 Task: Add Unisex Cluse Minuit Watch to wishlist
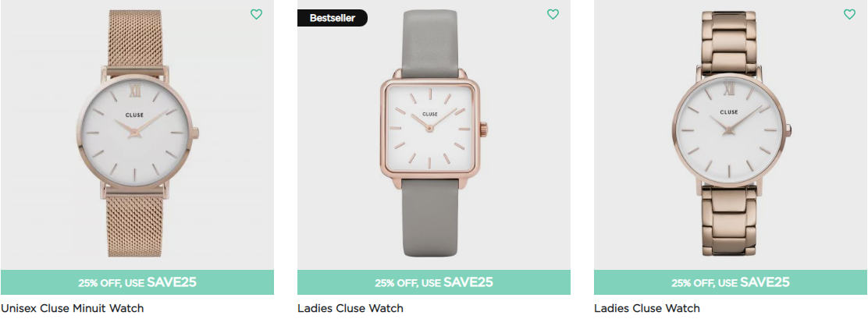click(x=256, y=14)
